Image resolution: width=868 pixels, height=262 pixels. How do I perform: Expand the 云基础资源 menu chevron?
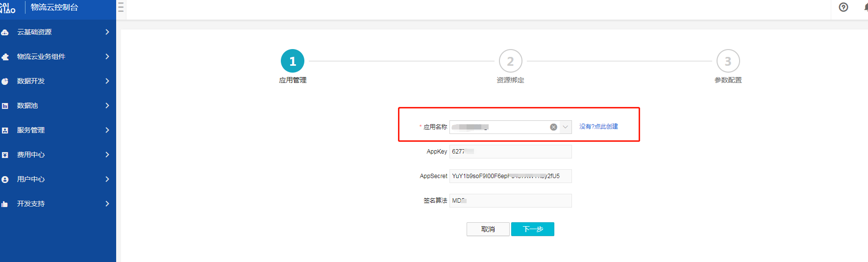coord(107,32)
